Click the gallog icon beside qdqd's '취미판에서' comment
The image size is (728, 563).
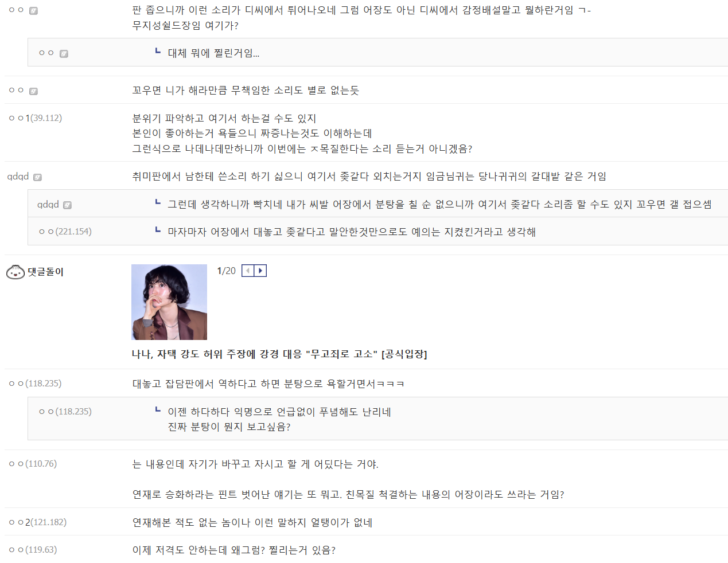pyautogui.click(x=37, y=177)
